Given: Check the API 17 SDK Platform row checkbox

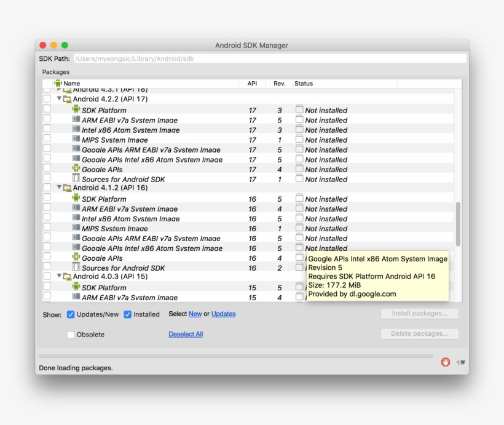Looking at the screenshot, I should coord(47,108).
